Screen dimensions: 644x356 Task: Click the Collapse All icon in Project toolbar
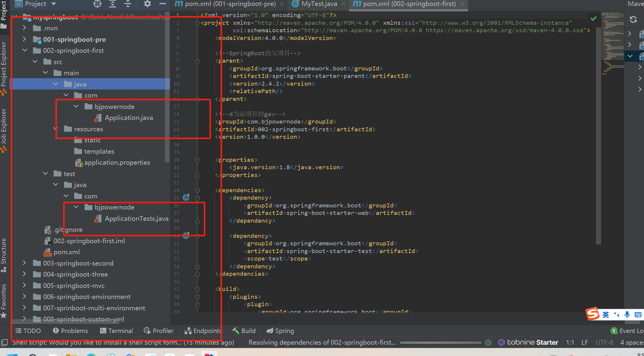click(128, 4)
